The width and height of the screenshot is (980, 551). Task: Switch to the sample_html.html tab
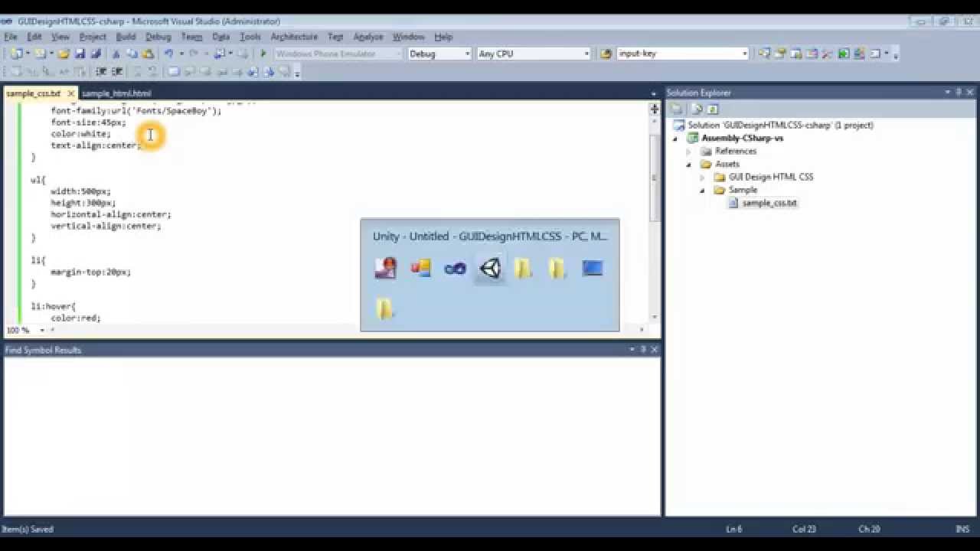point(116,93)
